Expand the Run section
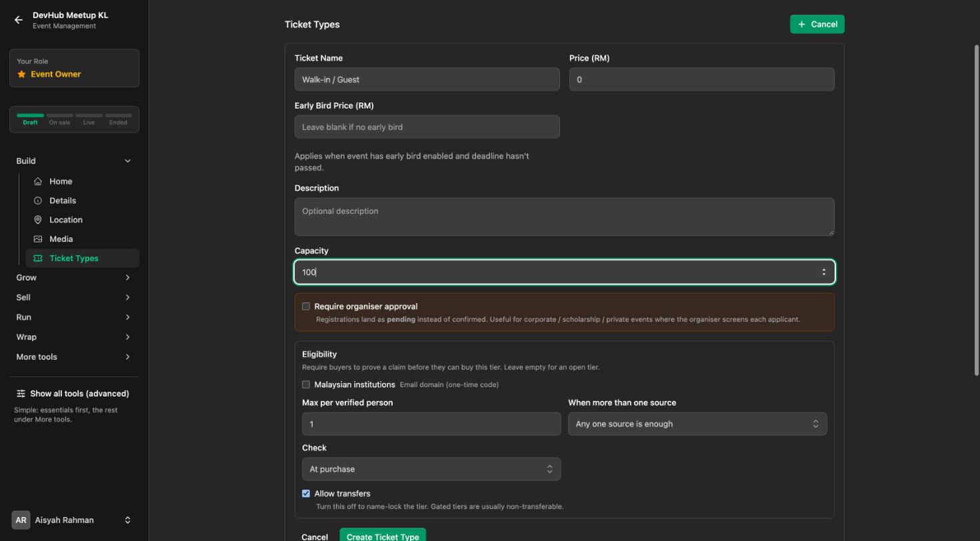This screenshot has width=980, height=541. click(x=74, y=317)
